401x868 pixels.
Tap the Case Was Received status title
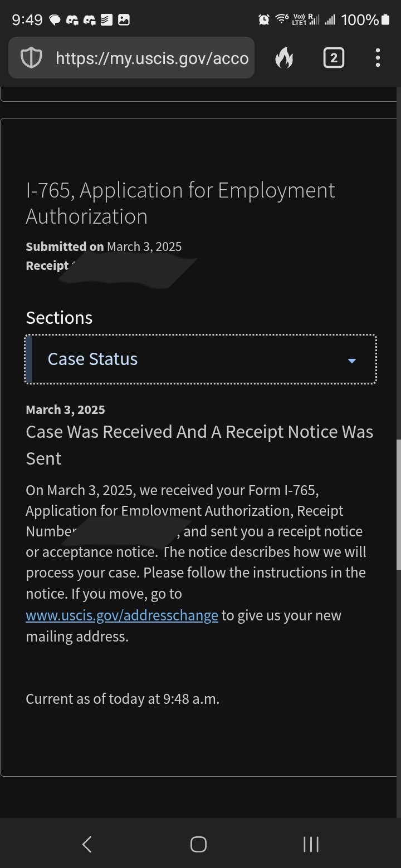click(x=199, y=445)
